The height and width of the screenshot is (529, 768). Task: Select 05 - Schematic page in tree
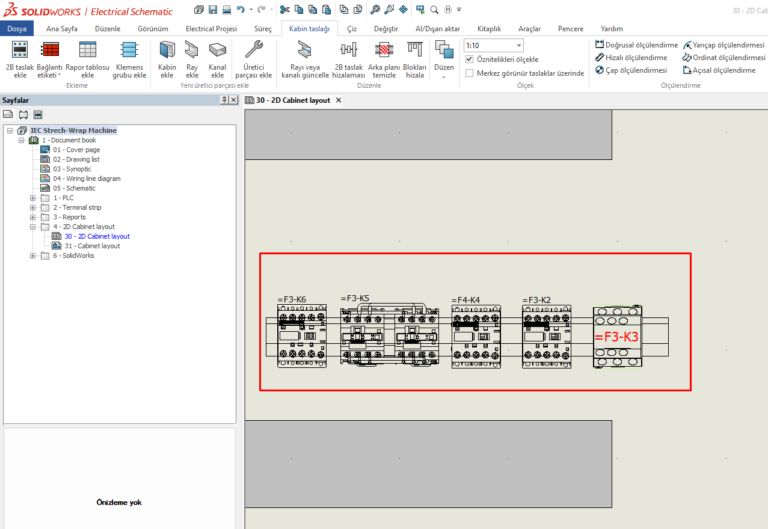pos(74,188)
